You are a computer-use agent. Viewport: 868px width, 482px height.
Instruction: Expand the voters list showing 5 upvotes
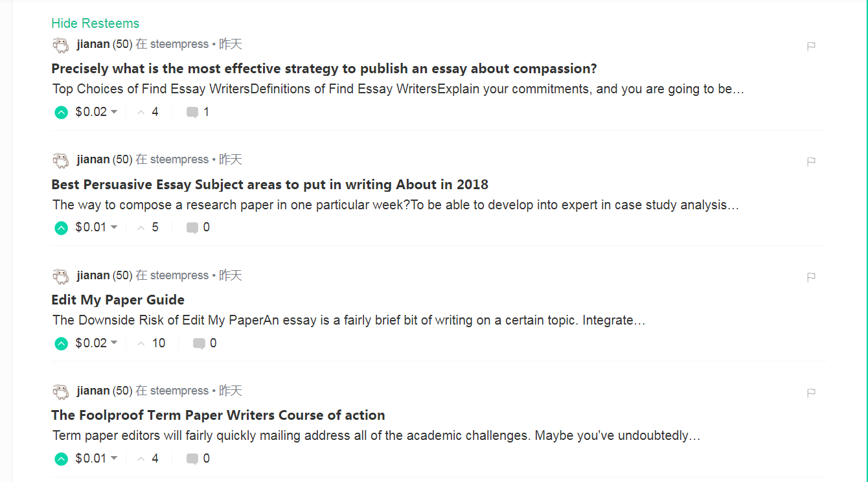click(149, 227)
